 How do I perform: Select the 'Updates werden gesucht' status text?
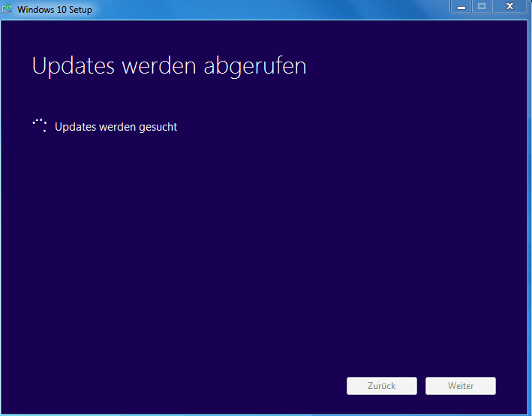click(x=116, y=127)
